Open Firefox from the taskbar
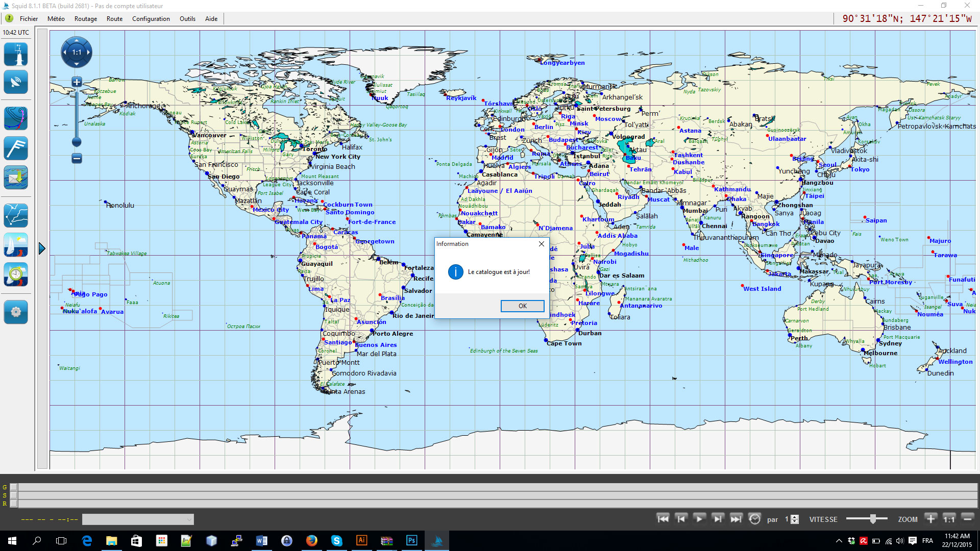This screenshot has width=980, height=551. tap(312, 541)
